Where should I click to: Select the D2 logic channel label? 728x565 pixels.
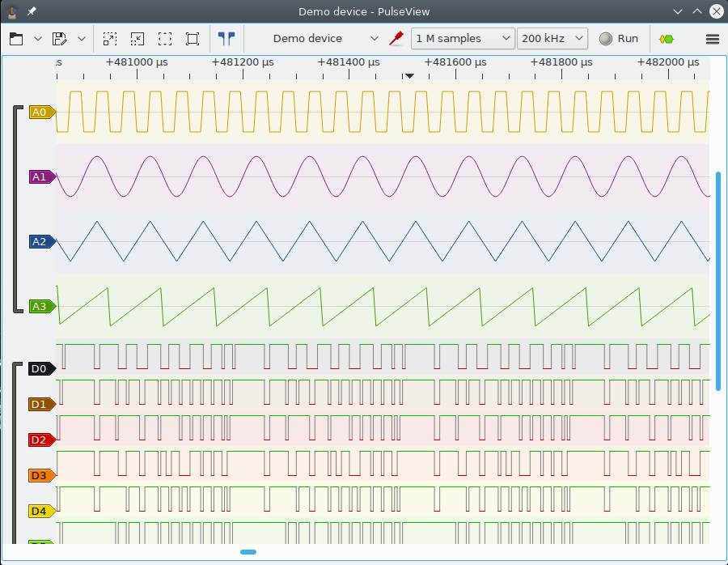click(x=42, y=440)
